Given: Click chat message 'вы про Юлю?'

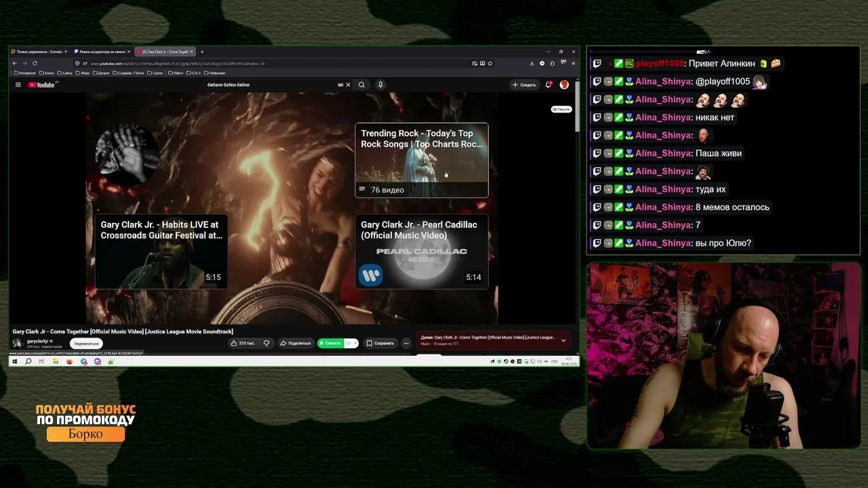Looking at the screenshot, I should (x=724, y=243).
